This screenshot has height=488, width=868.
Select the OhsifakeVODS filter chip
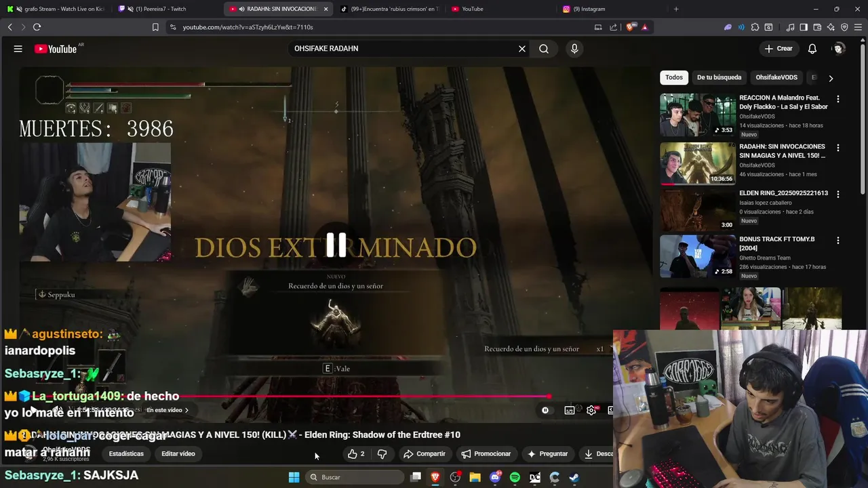coord(776,77)
